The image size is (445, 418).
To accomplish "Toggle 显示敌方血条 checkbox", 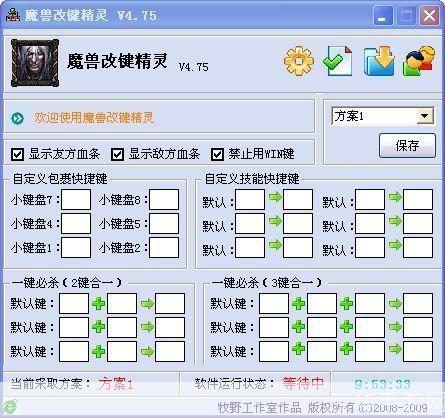I will [117, 154].
